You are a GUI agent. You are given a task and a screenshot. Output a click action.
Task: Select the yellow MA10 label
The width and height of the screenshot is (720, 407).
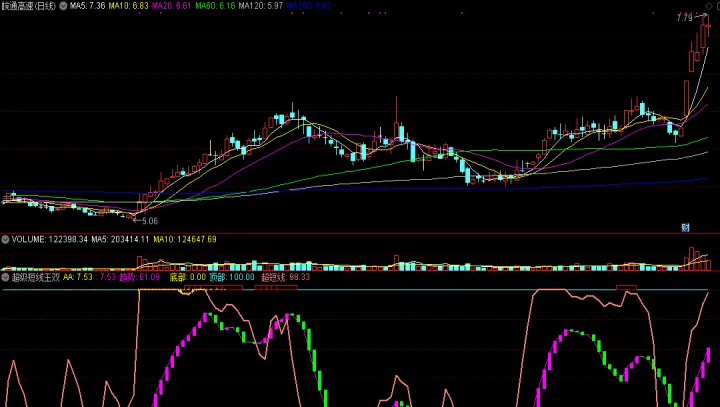pos(130,6)
